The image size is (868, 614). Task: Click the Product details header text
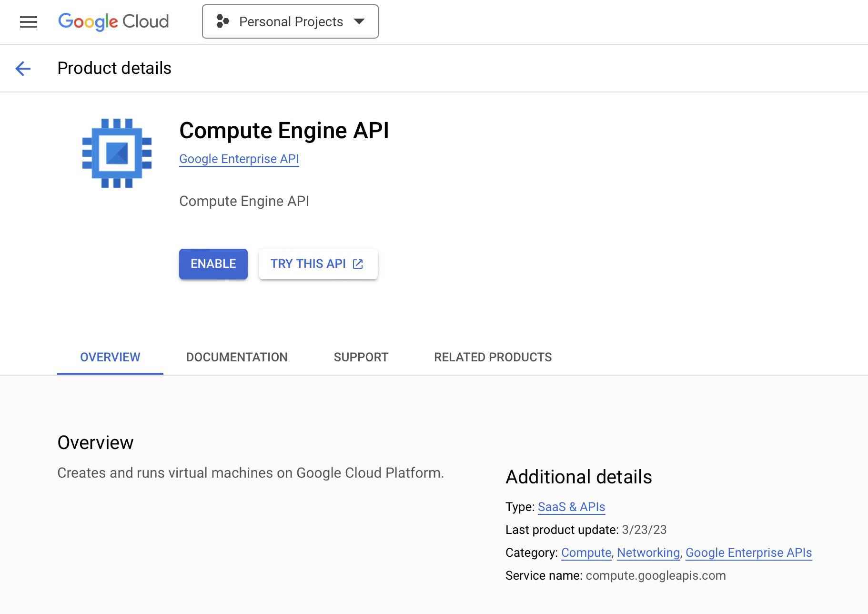click(x=114, y=68)
